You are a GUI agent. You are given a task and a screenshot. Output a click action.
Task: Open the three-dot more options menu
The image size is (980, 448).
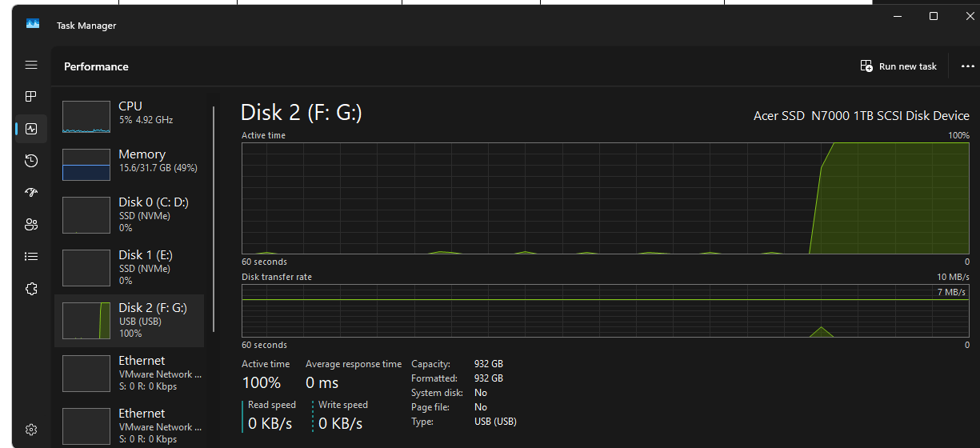pos(967,66)
